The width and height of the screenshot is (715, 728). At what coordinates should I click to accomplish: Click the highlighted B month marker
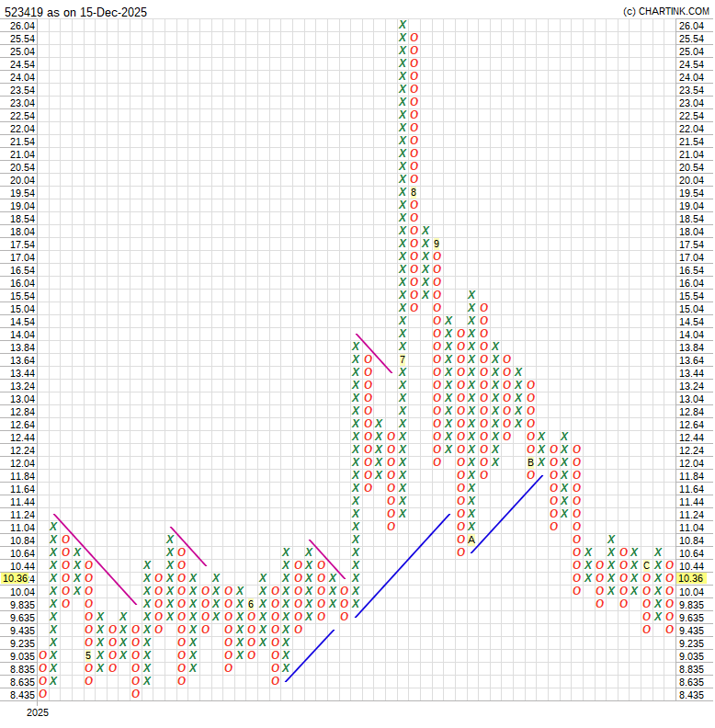(x=530, y=462)
